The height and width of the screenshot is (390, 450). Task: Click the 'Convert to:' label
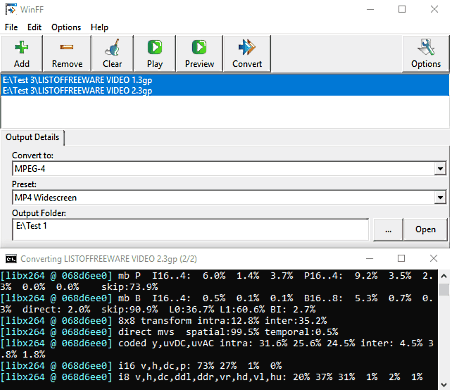pyautogui.click(x=33, y=156)
